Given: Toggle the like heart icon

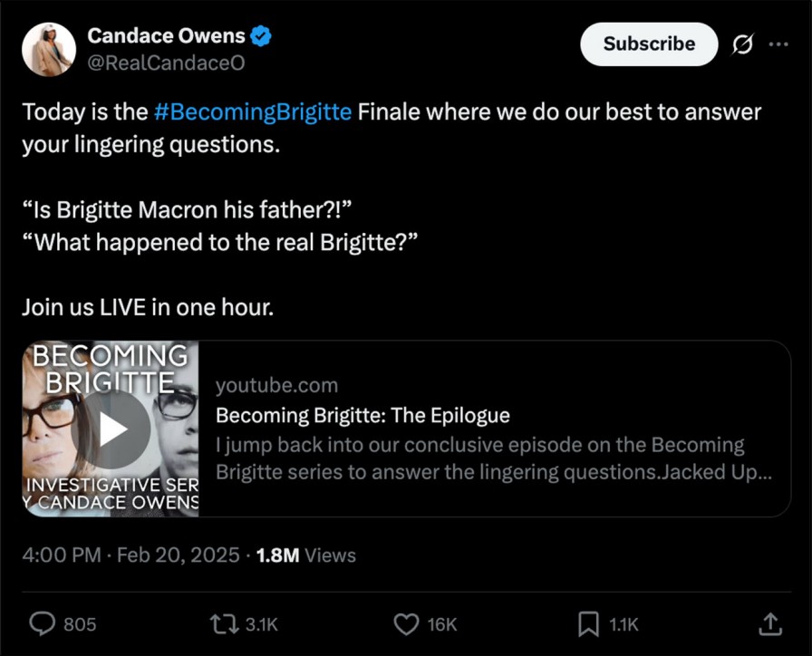Looking at the screenshot, I should (x=408, y=623).
